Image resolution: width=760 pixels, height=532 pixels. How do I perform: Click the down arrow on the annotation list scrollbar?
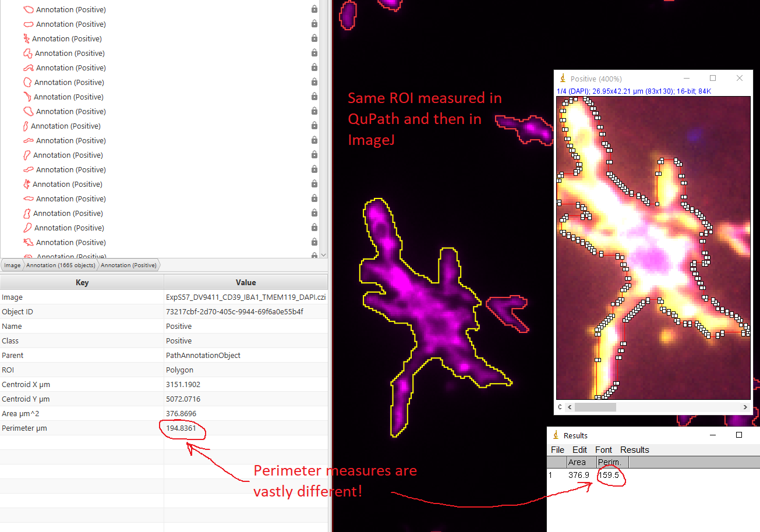[322, 254]
